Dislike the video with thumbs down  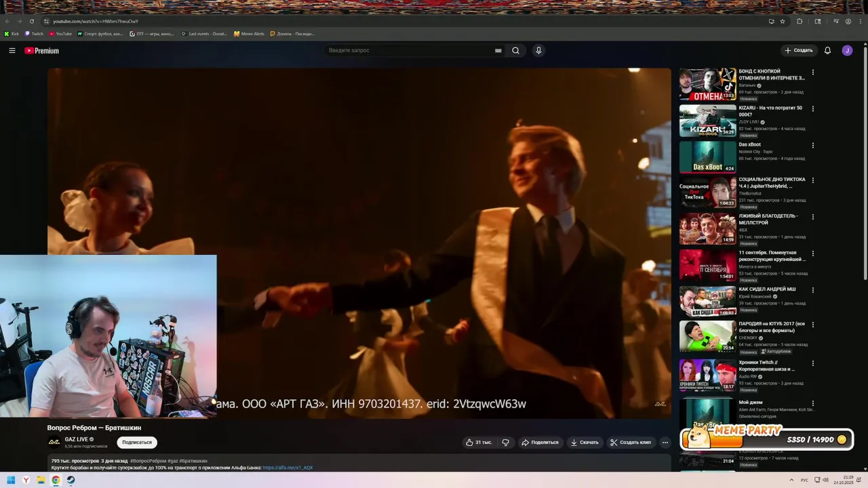tap(505, 443)
